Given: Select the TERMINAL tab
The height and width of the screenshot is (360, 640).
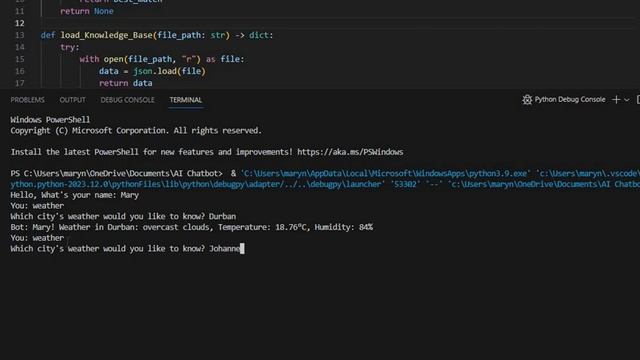Looking at the screenshot, I should 186,100.
